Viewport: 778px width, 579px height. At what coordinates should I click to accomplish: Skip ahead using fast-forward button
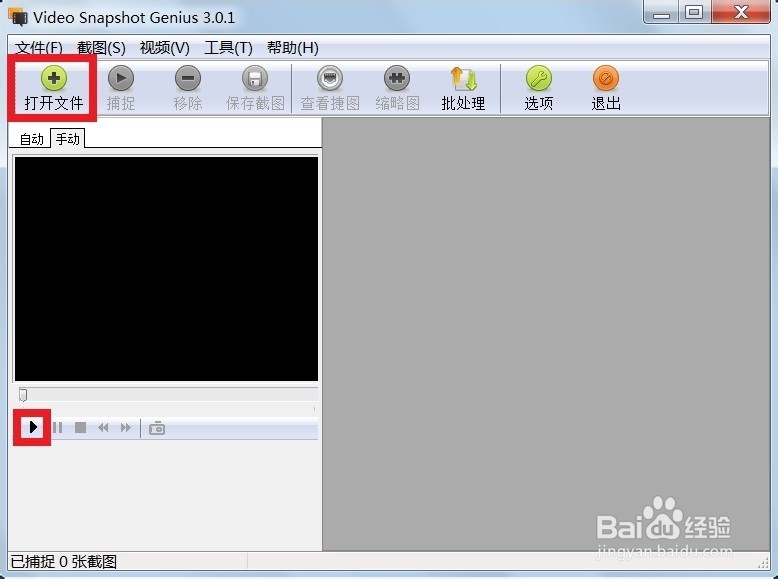(126, 427)
